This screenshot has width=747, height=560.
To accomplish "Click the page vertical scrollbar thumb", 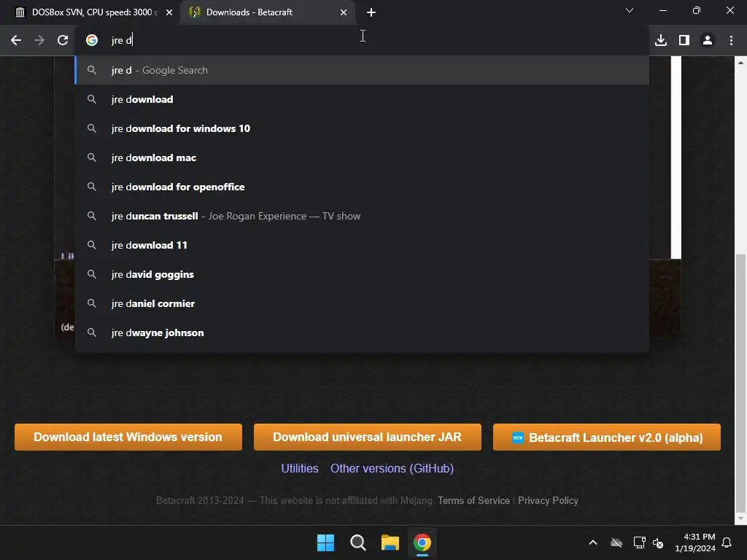I will point(740,382).
